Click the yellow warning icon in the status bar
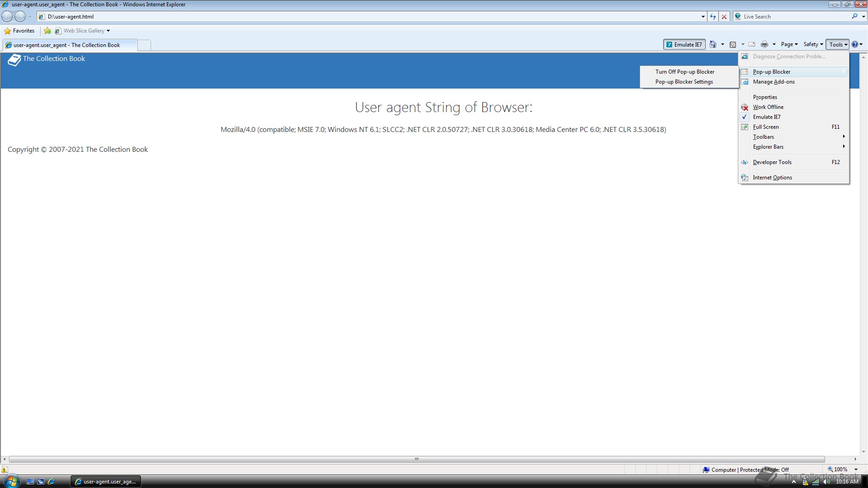The image size is (868, 488). 5,470
